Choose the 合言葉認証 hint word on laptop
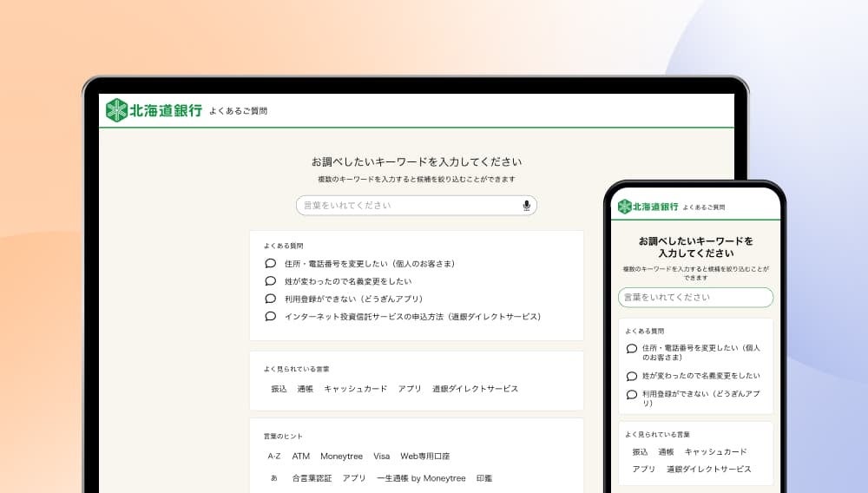 coord(312,478)
